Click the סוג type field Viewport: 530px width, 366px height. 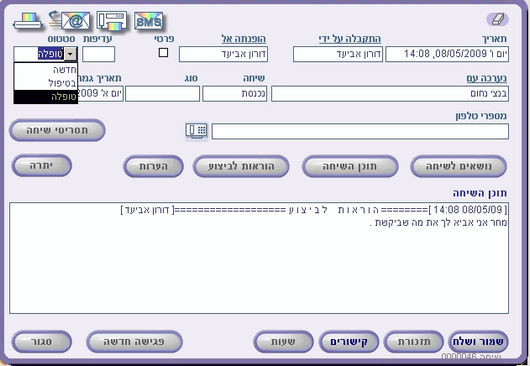pyautogui.click(x=163, y=94)
